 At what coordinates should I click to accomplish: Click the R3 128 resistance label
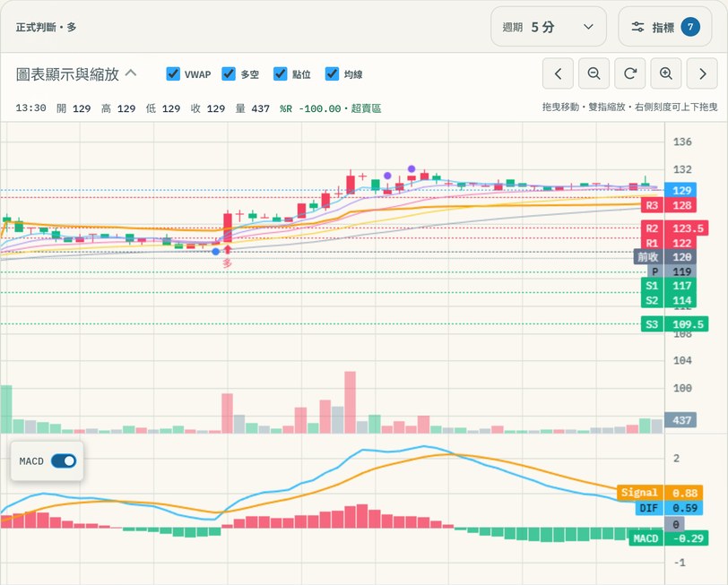(668, 205)
